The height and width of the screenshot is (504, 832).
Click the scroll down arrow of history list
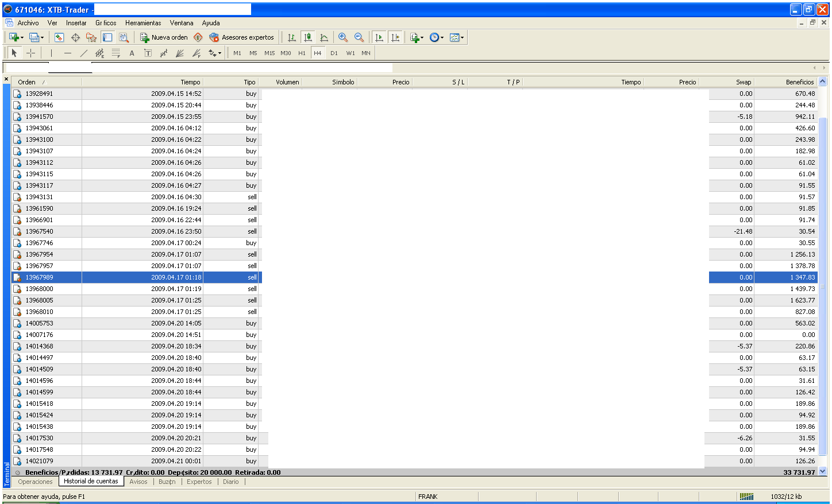[822, 471]
